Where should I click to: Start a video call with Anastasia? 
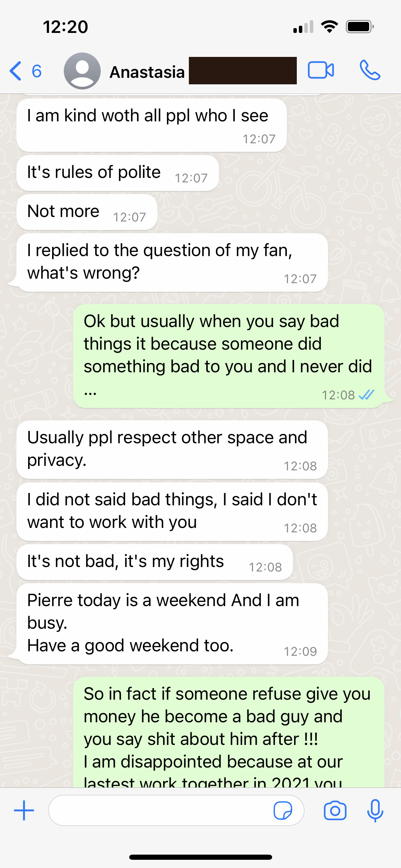(321, 71)
